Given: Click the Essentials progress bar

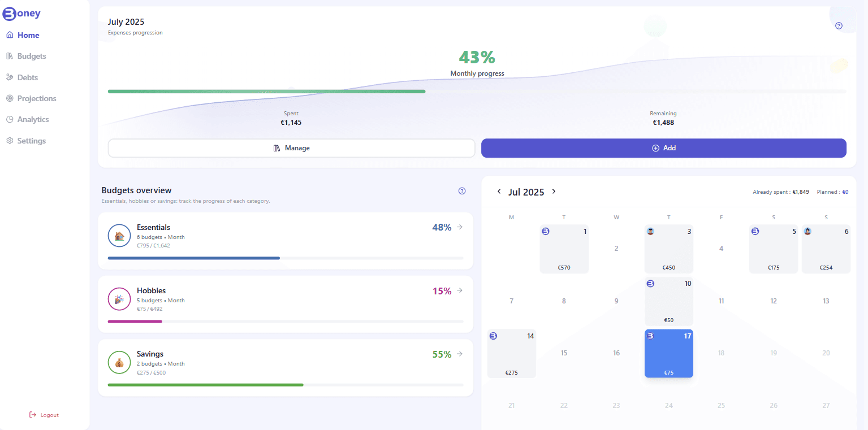Looking at the screenshot, I should [x=286, y=258].
